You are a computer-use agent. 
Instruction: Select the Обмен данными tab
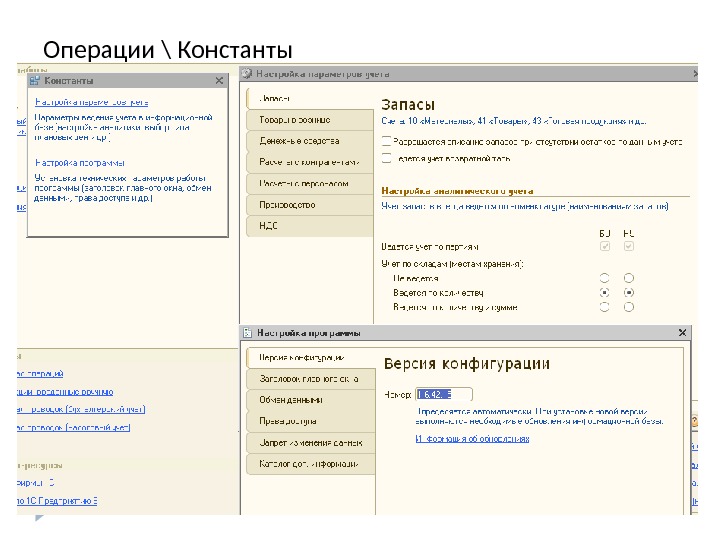(311, 400)
